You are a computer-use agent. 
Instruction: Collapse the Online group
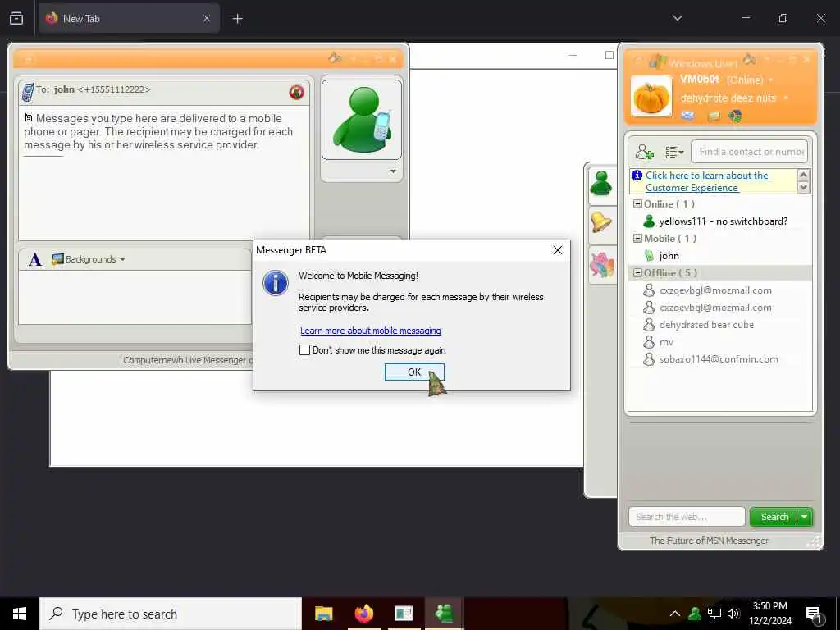click(x=637, y=204)
